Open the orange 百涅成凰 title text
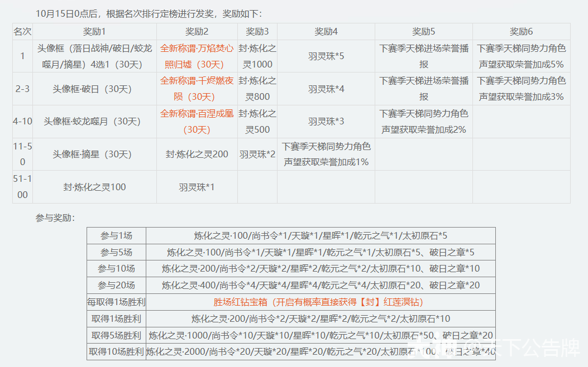This screenshot has height=367, width=588. click(x=197, y=122)
